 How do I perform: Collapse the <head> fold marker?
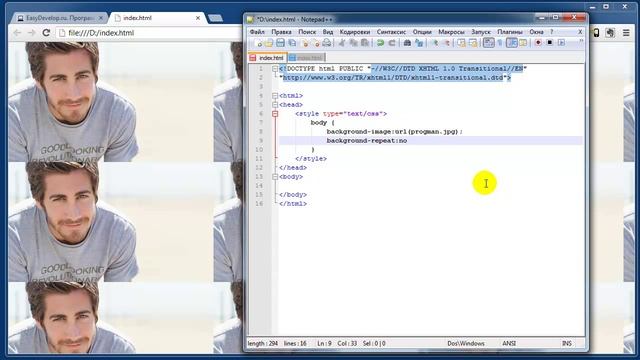tap(275, 105)
